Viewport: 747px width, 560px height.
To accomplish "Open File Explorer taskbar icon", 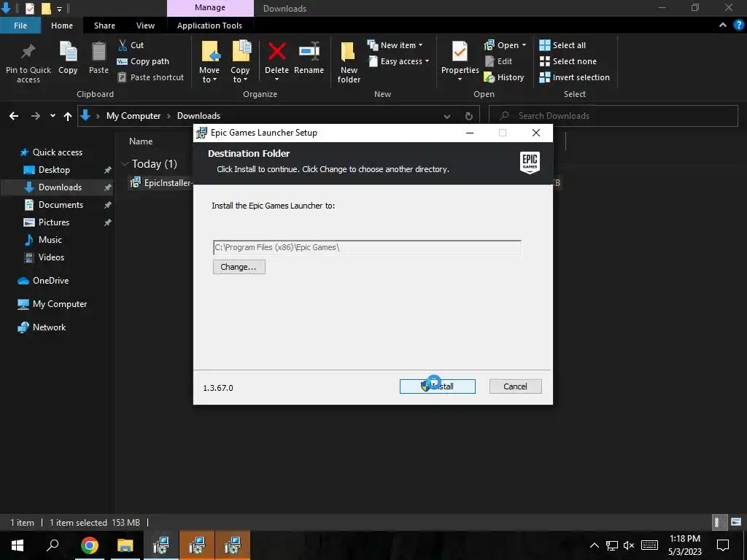I will click(x=125, y=545).
